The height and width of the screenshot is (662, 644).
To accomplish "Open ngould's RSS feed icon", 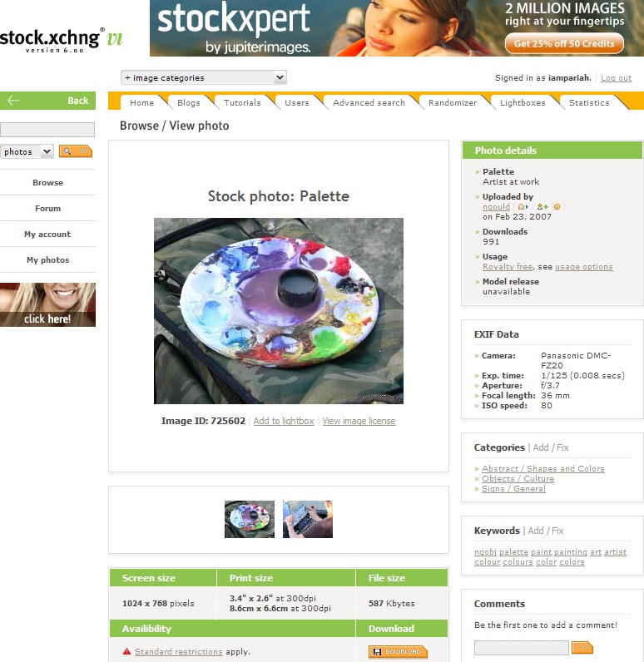I will pyautogui.click(x=557, y=207).
